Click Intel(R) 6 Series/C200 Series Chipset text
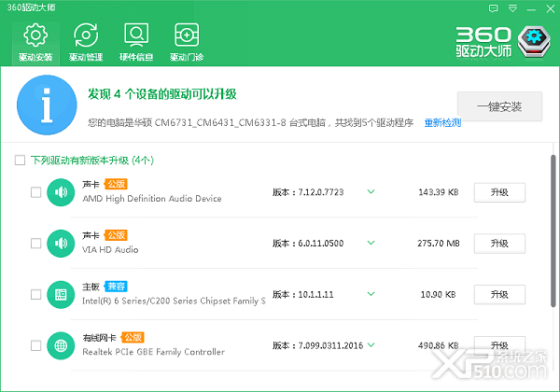 (x=174, y=301)
